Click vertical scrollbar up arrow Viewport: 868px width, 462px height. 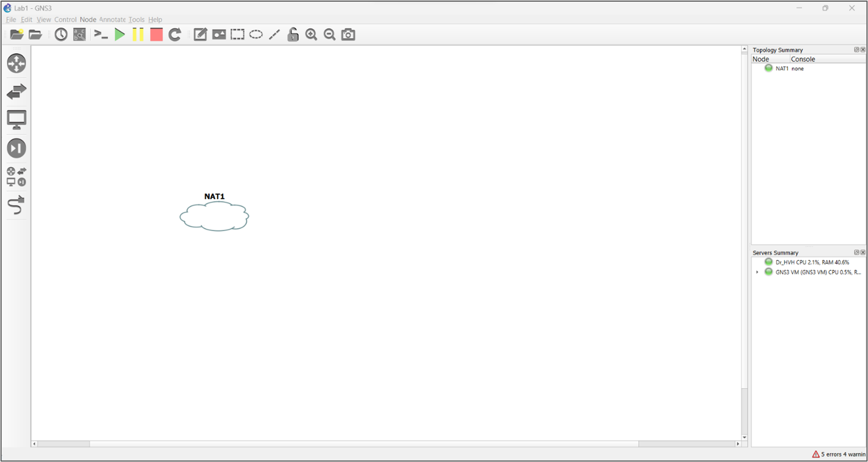click(x=745, y=49)
